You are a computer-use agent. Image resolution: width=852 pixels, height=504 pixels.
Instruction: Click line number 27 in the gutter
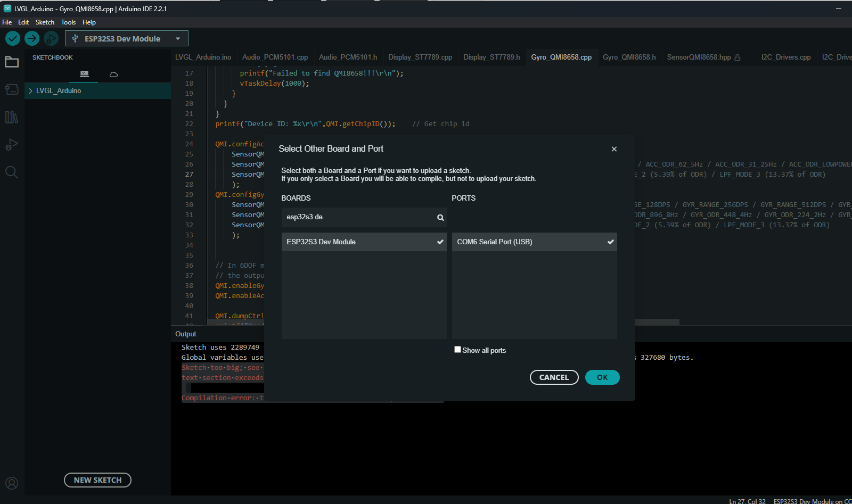pos(189,174)
